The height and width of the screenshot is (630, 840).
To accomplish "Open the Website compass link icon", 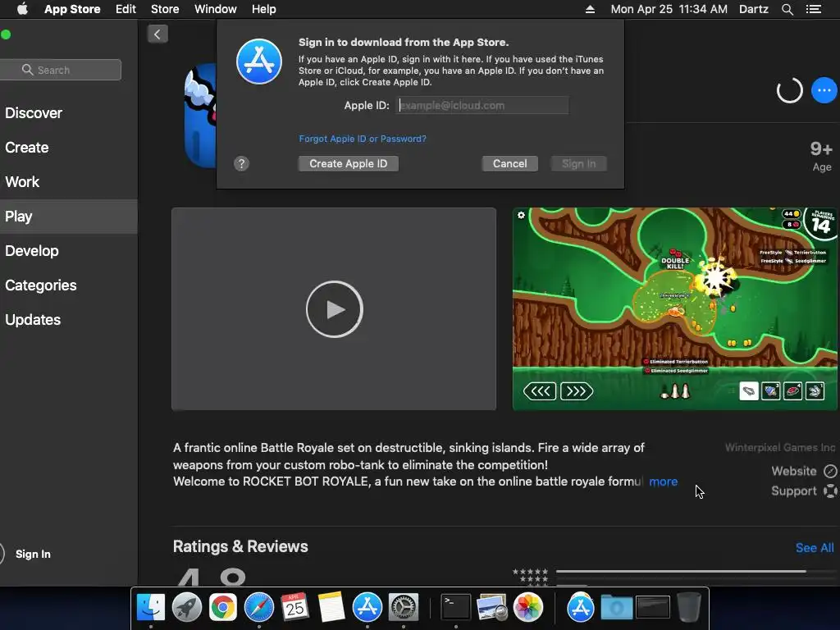I will click(830, 472).
